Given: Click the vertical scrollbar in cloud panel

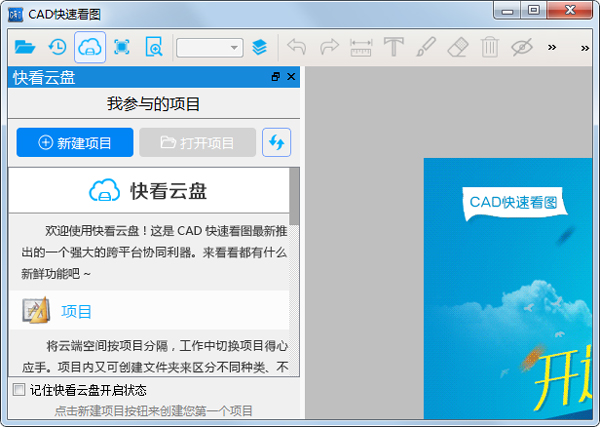Looking at the screenshot, I should coord(294,196).
